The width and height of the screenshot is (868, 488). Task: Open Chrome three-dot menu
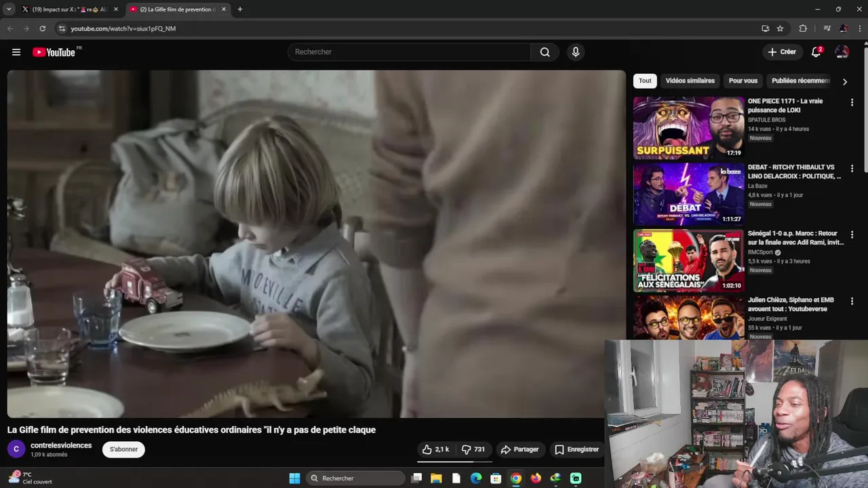860,28
